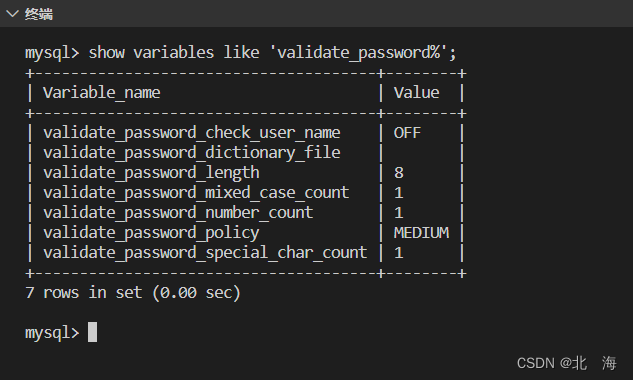Screen dimensions: 633x380
Task: Click the show variables command text
Action: pos(272,53)
